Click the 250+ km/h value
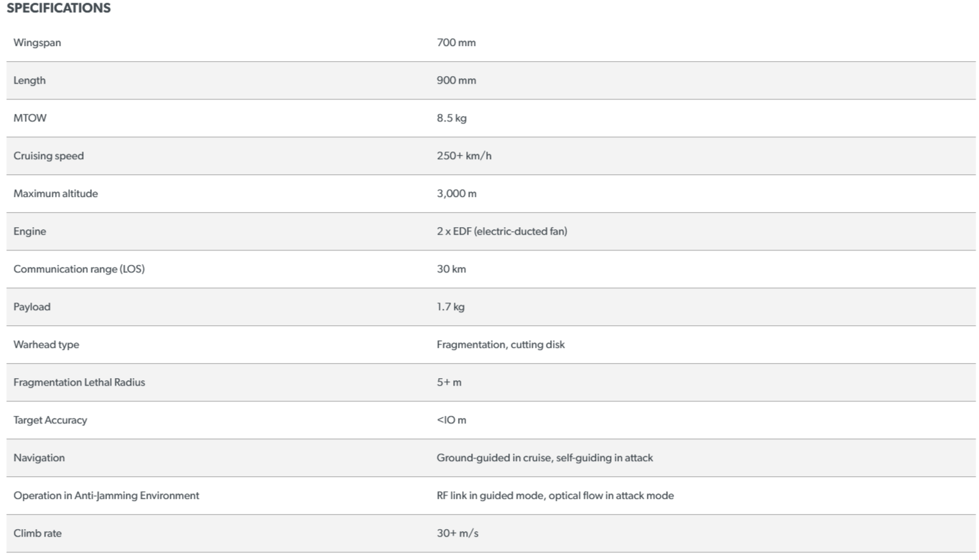Viewport: 979px width, 560px height. [x=464, y=156]
